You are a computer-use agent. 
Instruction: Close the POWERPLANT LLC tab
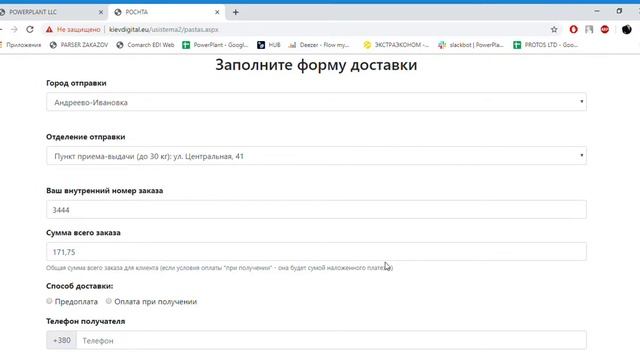click(x=101, y=12)
